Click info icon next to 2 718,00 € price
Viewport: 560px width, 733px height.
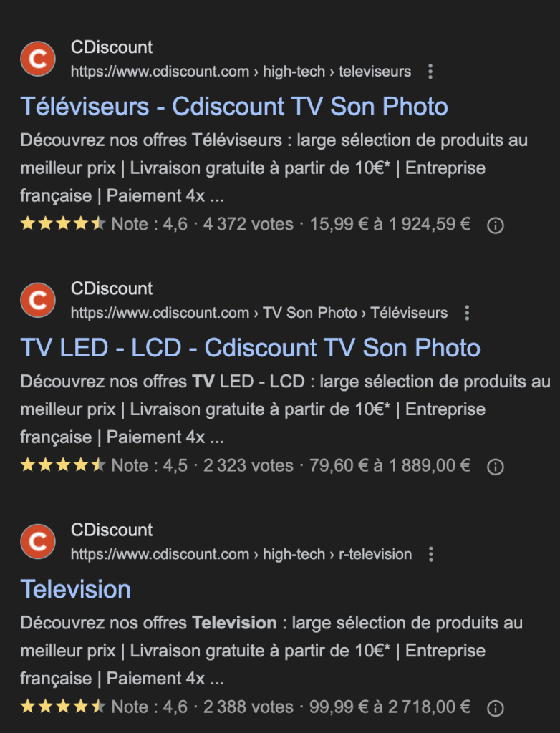click(495, 708)
